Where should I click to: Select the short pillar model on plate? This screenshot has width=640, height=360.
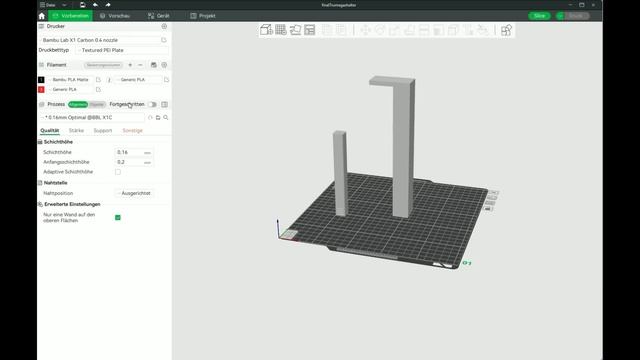[340, 173]
